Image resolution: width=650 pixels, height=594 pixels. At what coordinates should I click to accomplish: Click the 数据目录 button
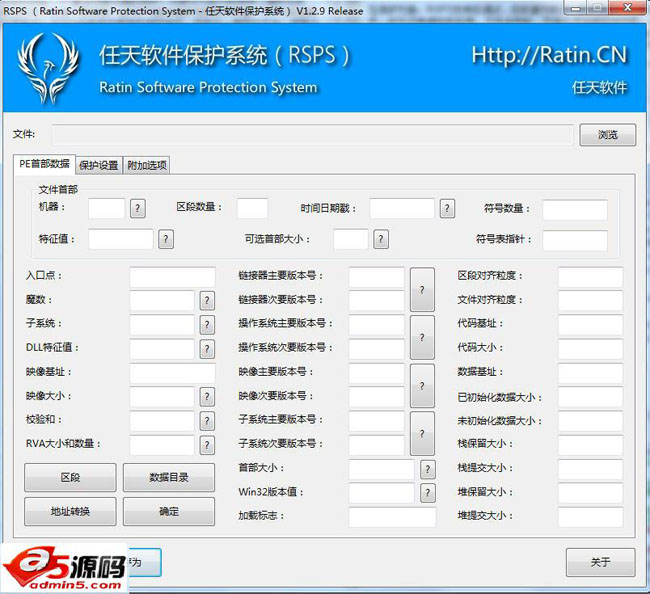tap(169, 478)
